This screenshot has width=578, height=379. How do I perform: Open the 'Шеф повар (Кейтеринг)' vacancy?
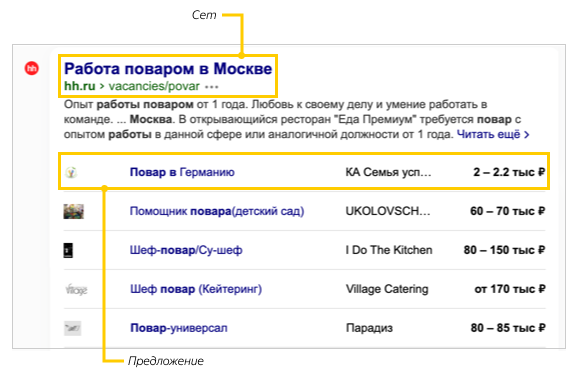[196, 289]
